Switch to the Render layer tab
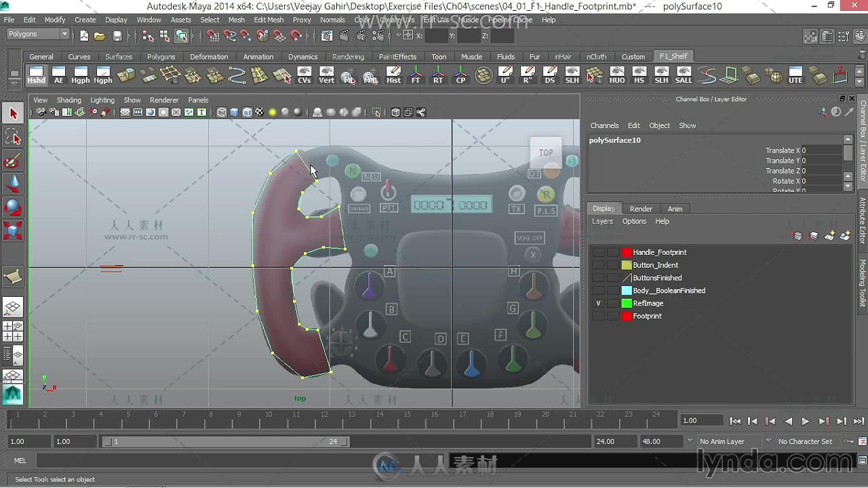The image size is (868, 488). tap(641, 209)
